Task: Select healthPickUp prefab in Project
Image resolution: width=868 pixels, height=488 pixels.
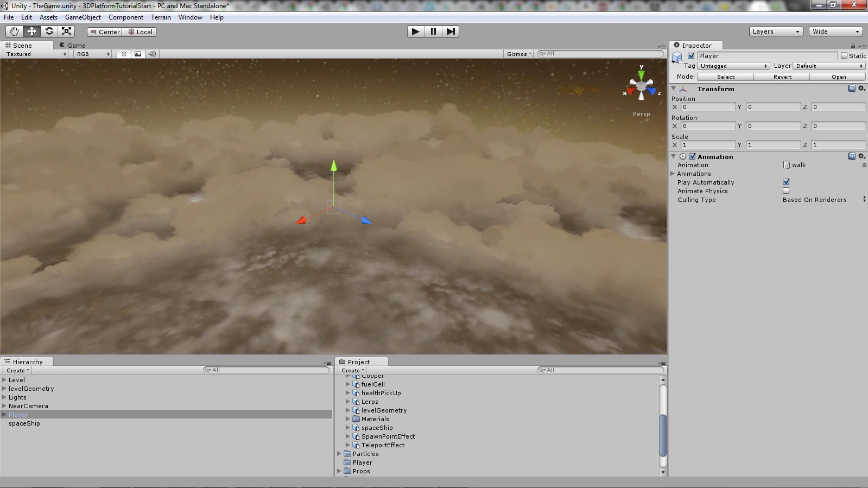Action: pos(381,393)
